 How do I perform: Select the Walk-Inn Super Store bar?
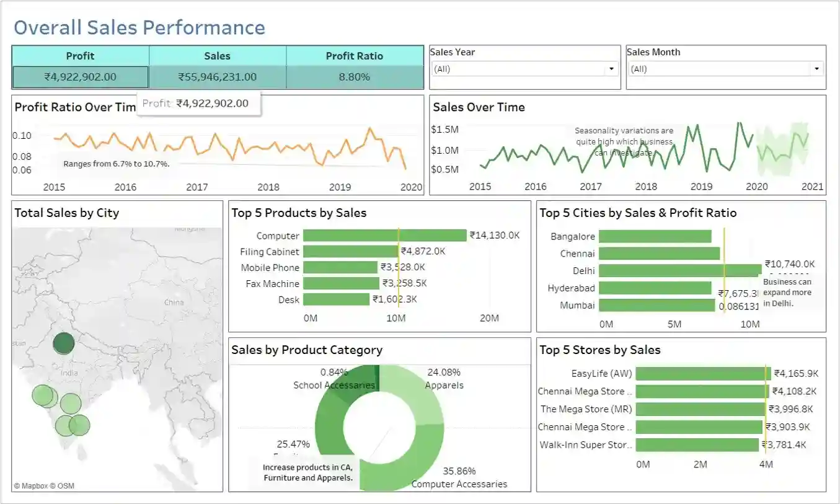point(697,444)
